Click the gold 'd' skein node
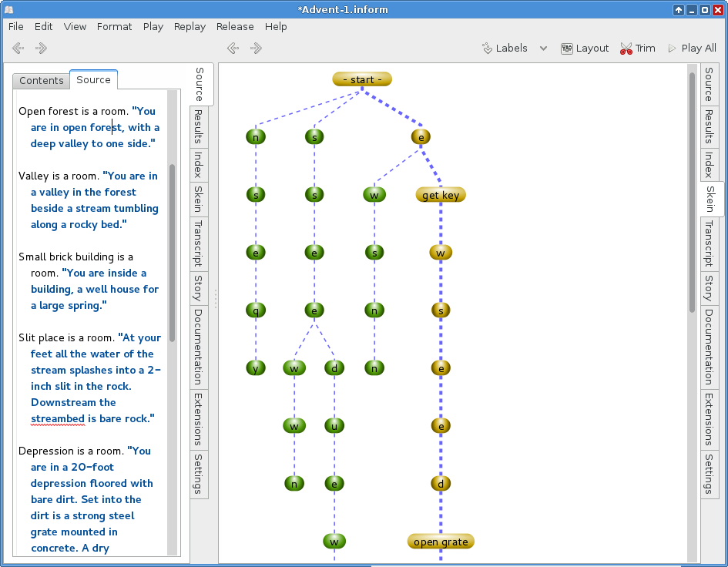This screenshot has width=728, height=567. 441,484
